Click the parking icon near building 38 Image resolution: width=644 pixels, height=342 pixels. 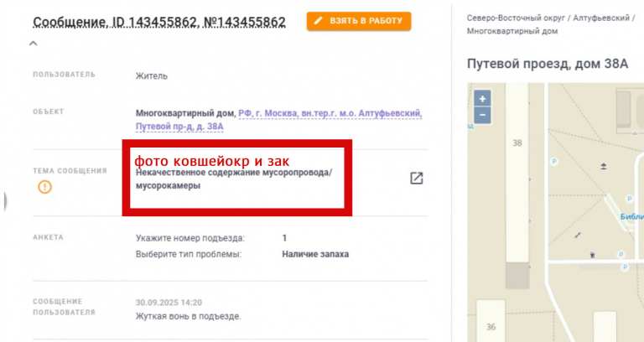click(x=554, y=161)
